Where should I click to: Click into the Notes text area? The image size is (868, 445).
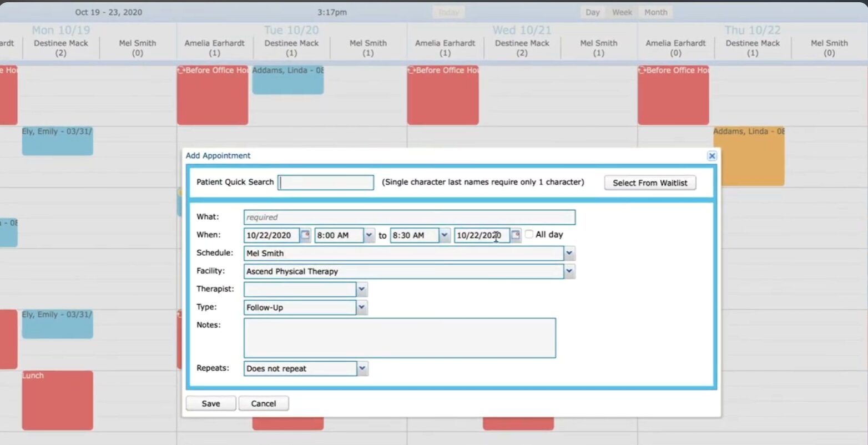(x=400, y=338)
